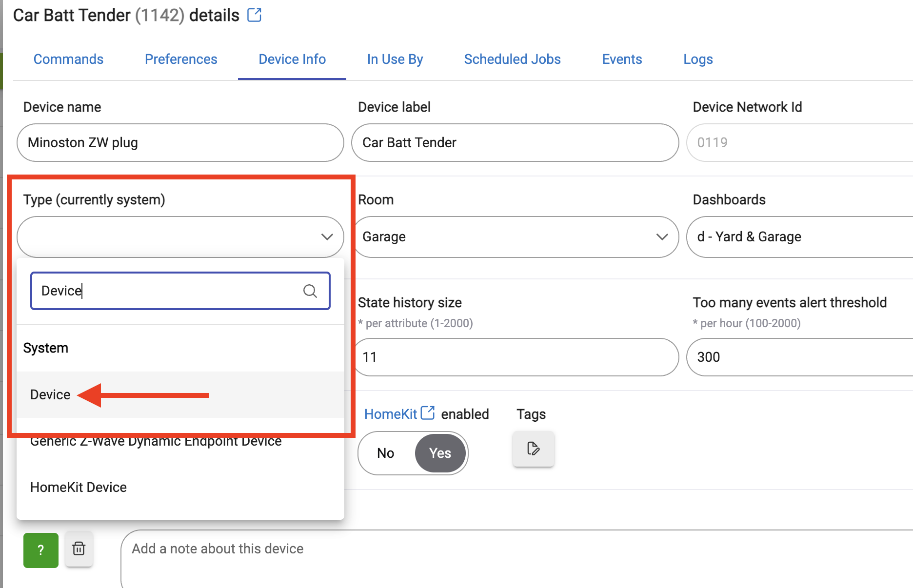This screenshot has width=913, height=588.
Task: Click the edit Tags icon button
Action: pos(533,449)
